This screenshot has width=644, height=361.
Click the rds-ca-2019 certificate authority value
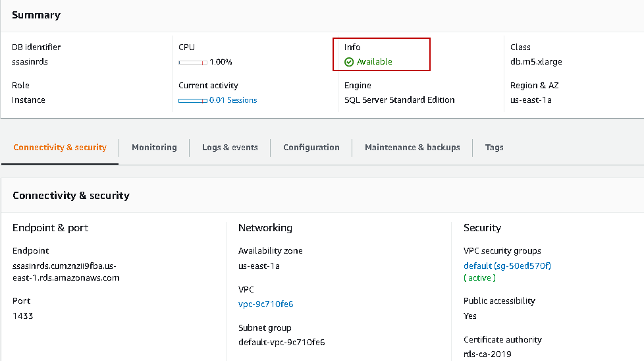pos(487,354)
